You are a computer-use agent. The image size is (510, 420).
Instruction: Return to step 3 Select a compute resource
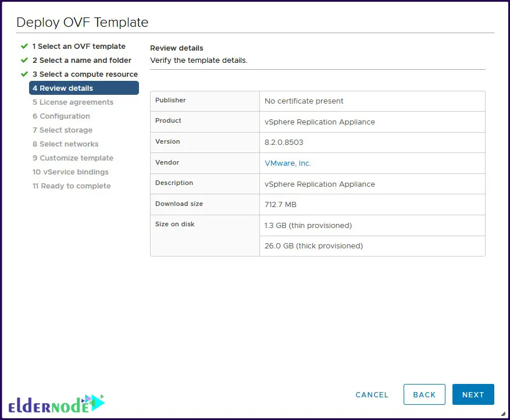click(85, 74)
